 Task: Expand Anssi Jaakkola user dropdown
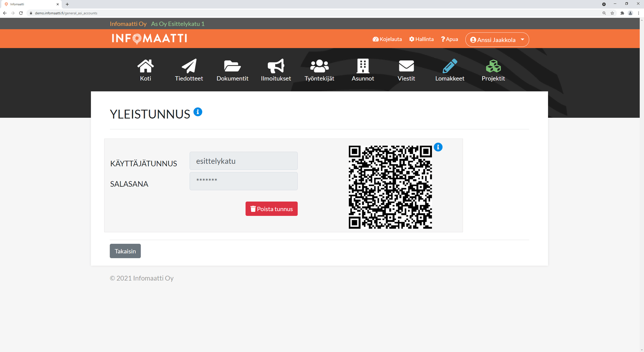click(497, 40)
